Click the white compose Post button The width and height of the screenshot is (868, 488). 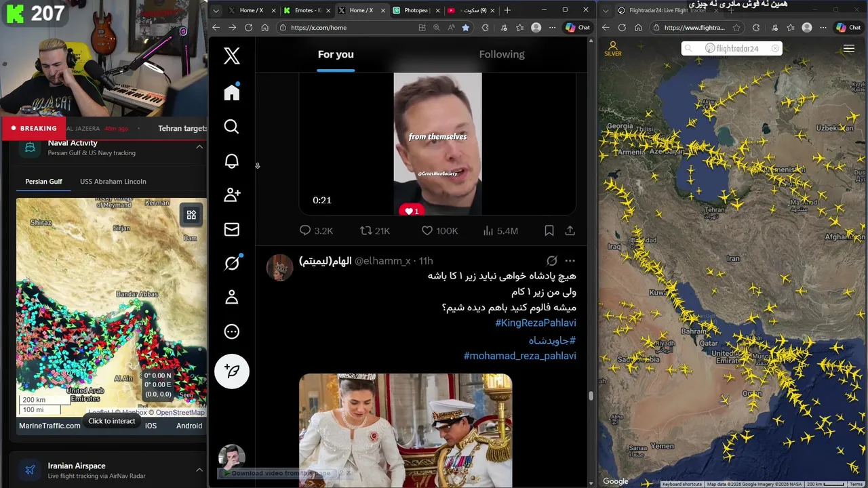pos(232,371)
